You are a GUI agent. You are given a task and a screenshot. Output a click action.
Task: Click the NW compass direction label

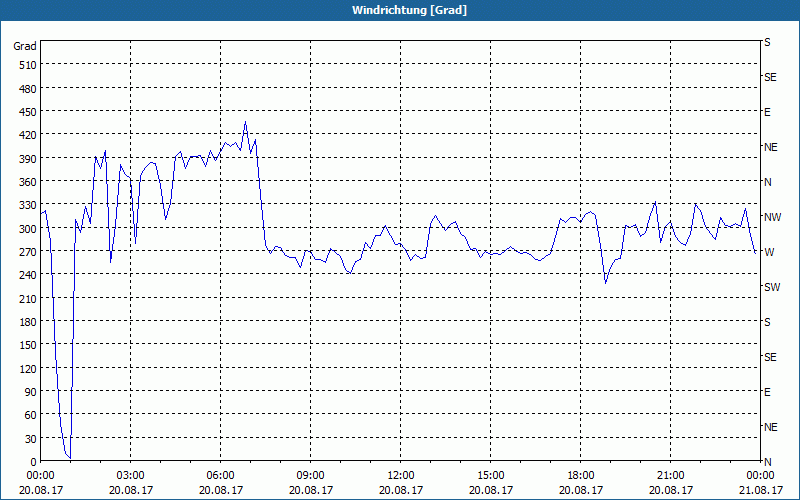[772, 217]
